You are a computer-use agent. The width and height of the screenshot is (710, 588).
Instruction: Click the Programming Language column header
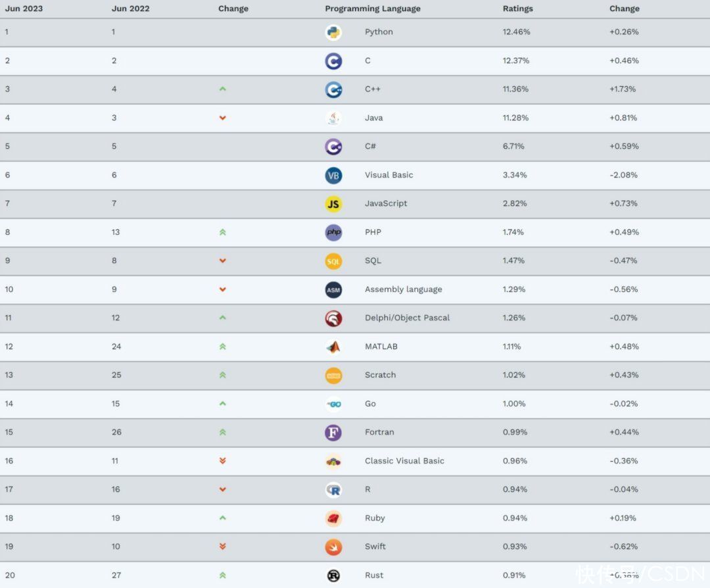(373, 9)
